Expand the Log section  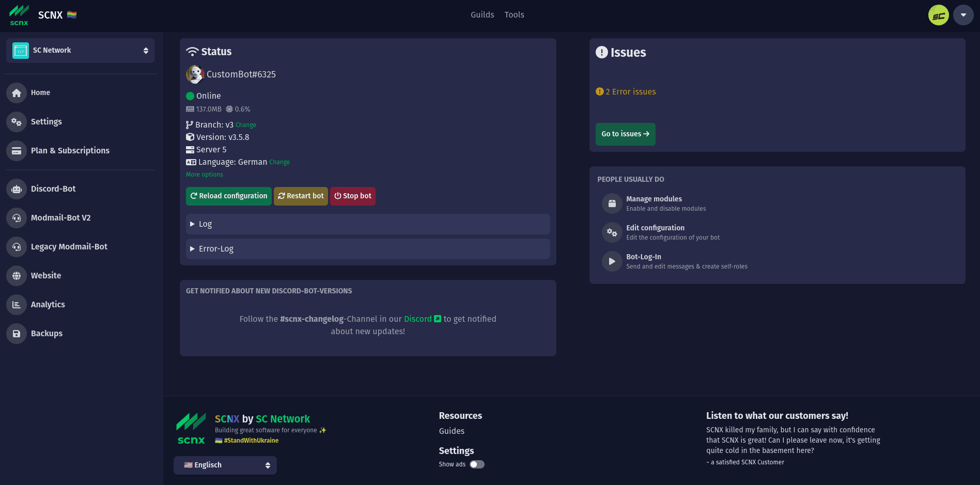pyautogui.click(x=368, y=224)
